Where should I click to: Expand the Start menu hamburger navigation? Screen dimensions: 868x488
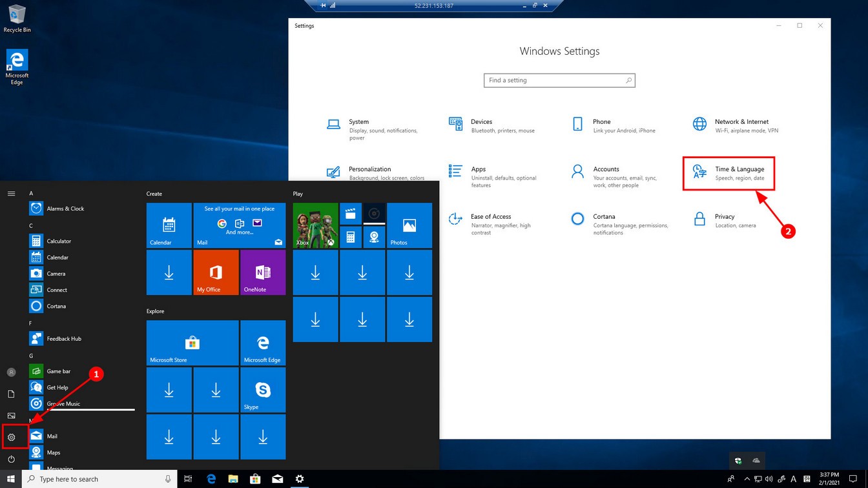[11, 194]
